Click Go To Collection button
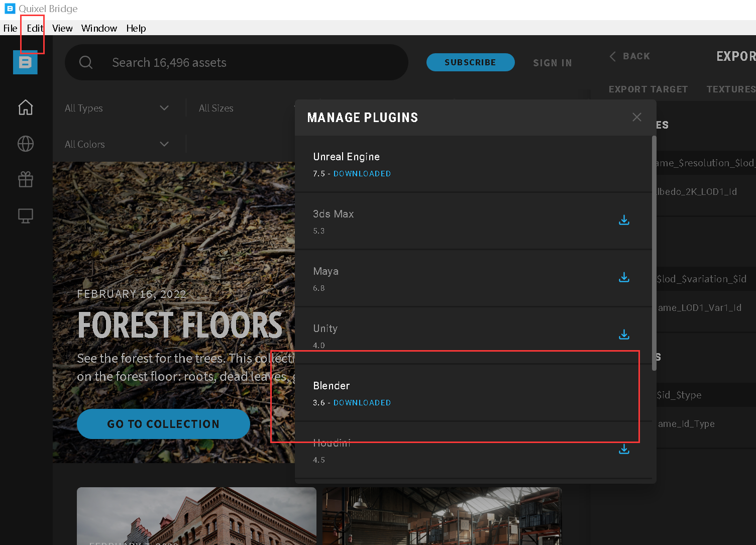This screenshot has height=545, width=756. (163, 424)
